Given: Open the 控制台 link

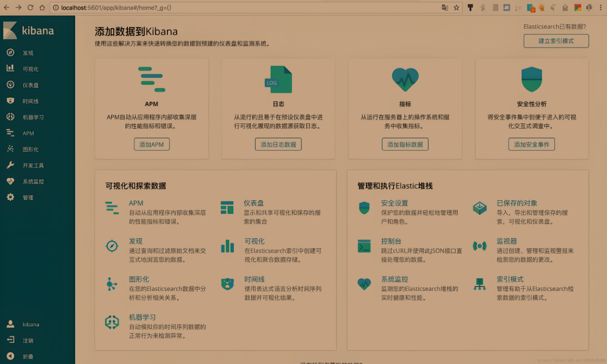Looking at the screenshot, I should click(x=391, y=242).
